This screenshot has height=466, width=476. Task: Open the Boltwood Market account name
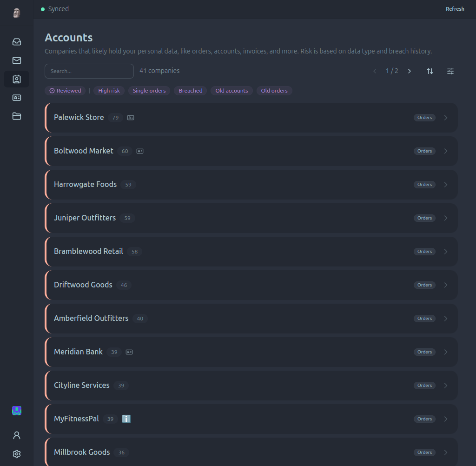[x=84, y=151]
